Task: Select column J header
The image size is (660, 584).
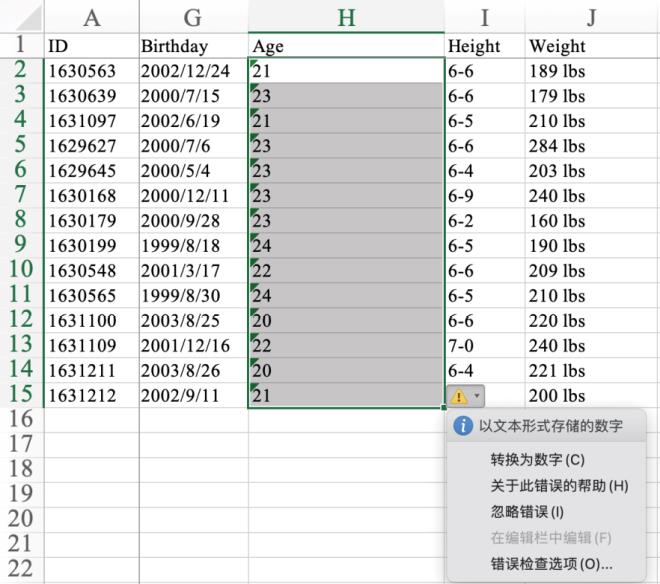Action: point(592,17)
